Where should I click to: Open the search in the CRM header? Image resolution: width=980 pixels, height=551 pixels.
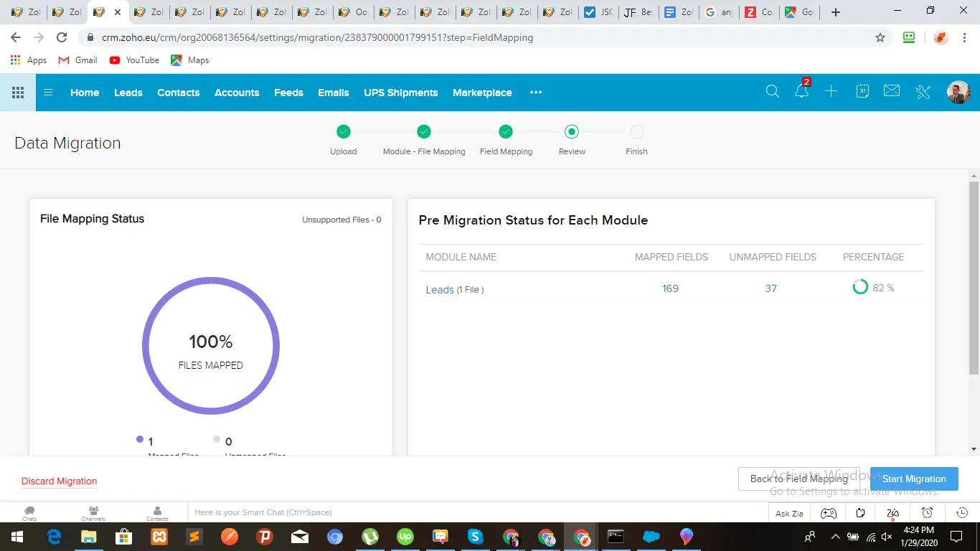(772, 92)
